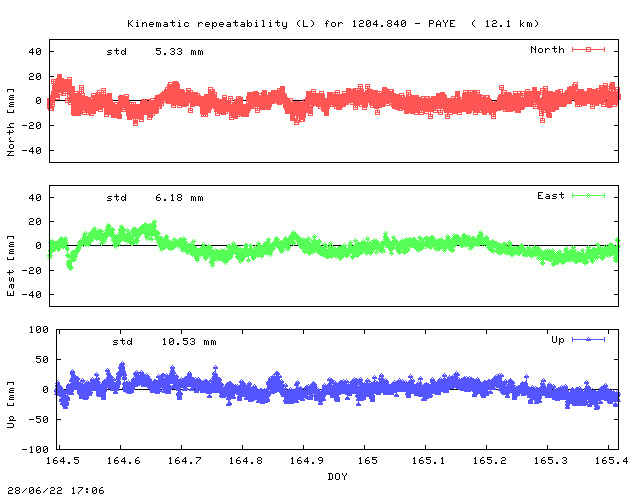Click the -20 tick label on North axis
This screenshot has width=640, height=496.
(x=31, y=126)
